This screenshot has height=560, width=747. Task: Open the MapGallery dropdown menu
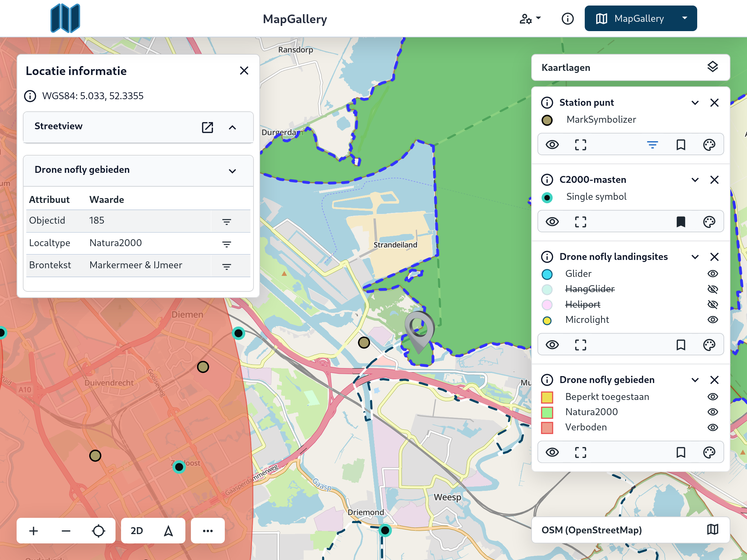click(684, 18)
